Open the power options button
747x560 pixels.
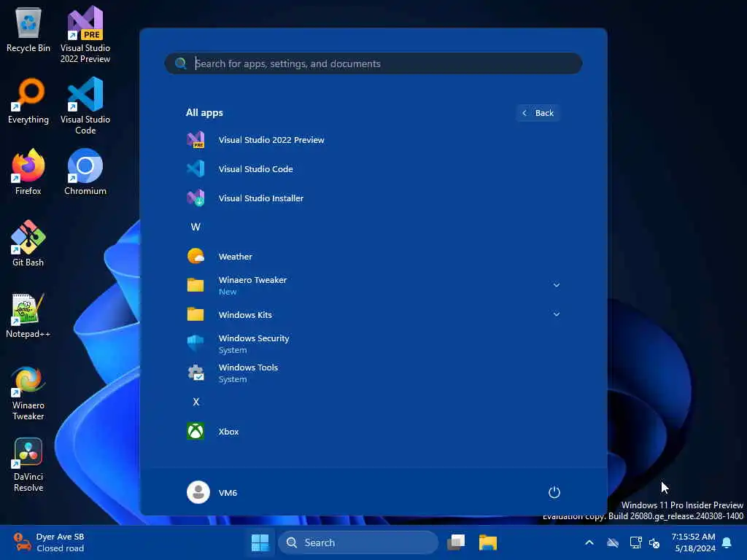pos(554,492)
